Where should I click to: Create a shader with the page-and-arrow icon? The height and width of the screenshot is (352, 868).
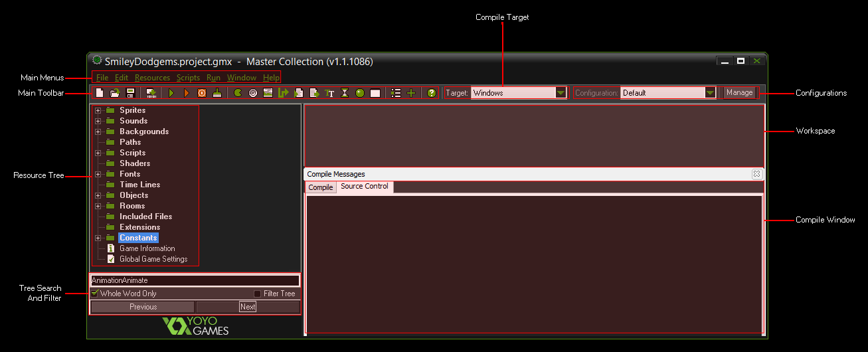point(314,93)
